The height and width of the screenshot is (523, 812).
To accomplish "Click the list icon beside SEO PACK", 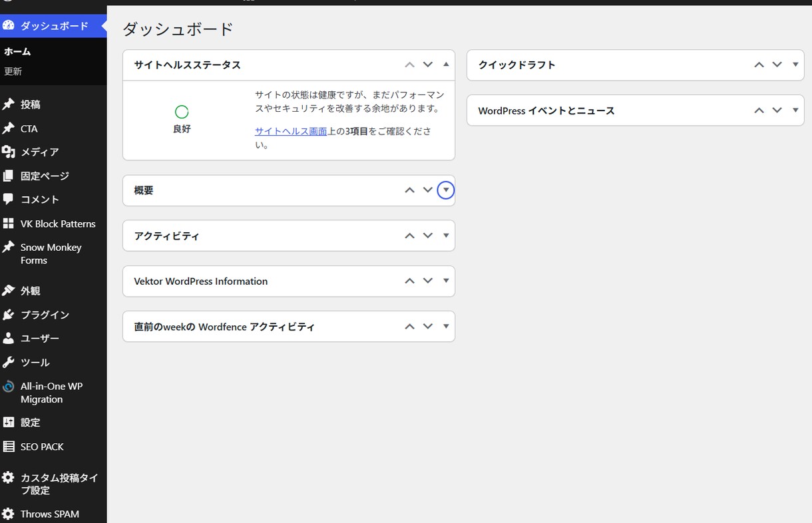I will [x=8, y=446].
